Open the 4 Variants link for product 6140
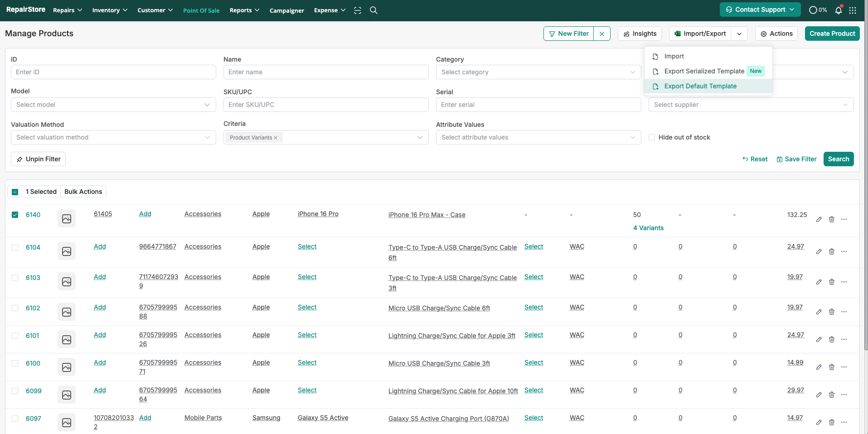 648,228
